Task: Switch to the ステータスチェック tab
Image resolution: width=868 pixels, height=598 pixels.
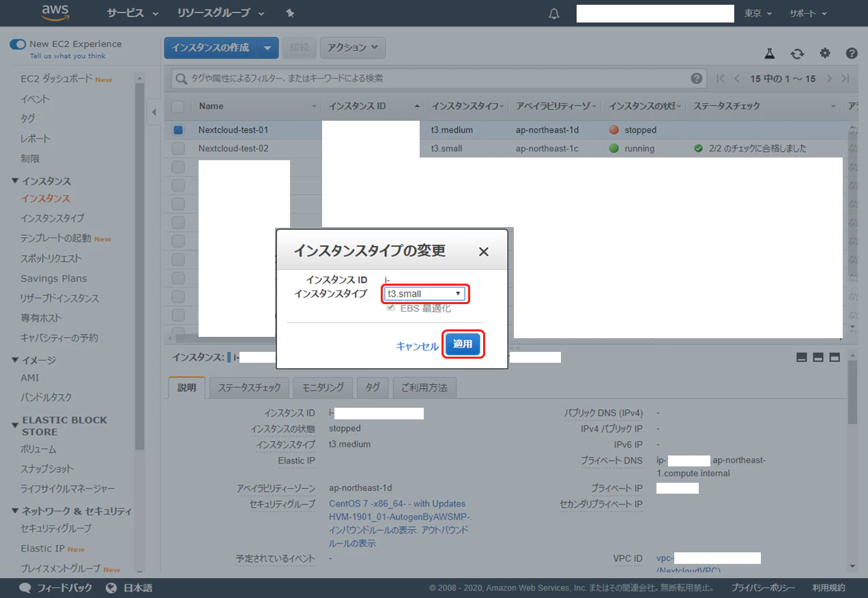Action: [249, 387]
